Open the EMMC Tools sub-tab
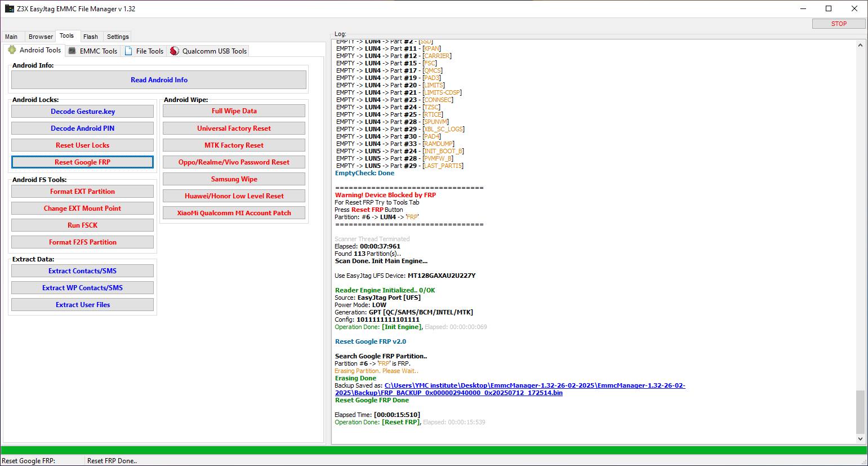This screenshot has height=466, width=868. pyautogui.click(x=93, y=51)
